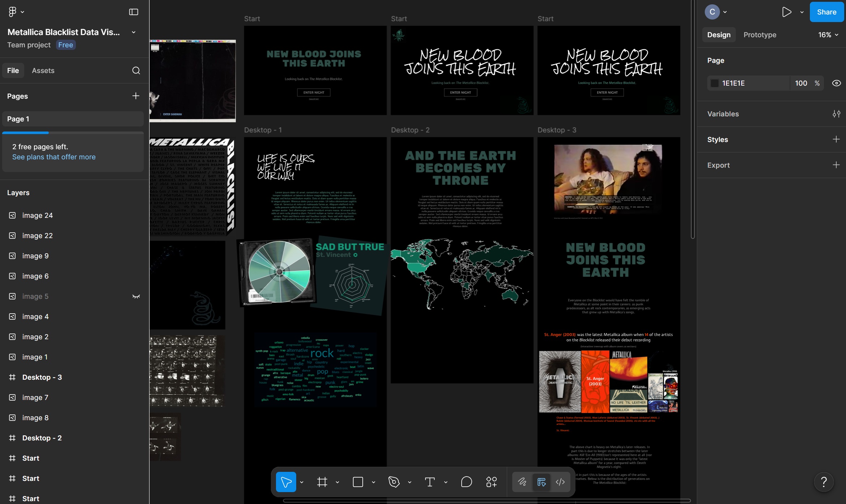The width and height of the screenshot is (846, 504).
Task: Click the free pages progress bar
Action: pyautogui.click(x=73, y=133)
